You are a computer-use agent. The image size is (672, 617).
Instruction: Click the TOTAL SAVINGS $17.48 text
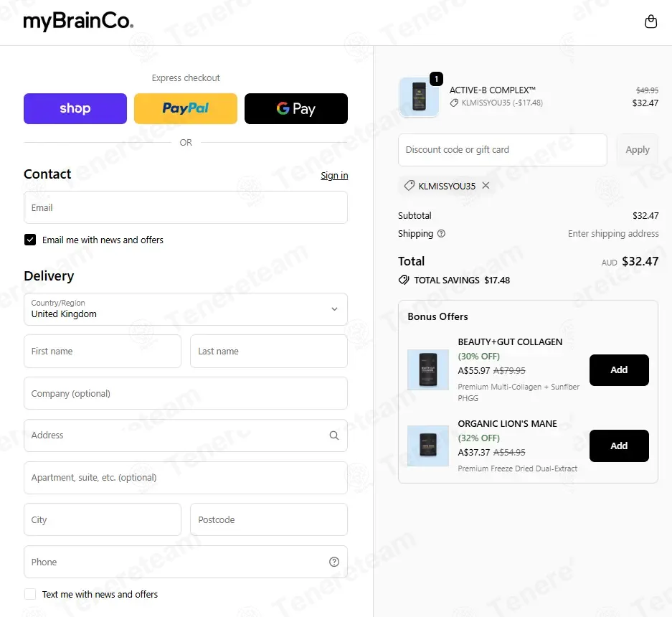(x=462, y=281)
